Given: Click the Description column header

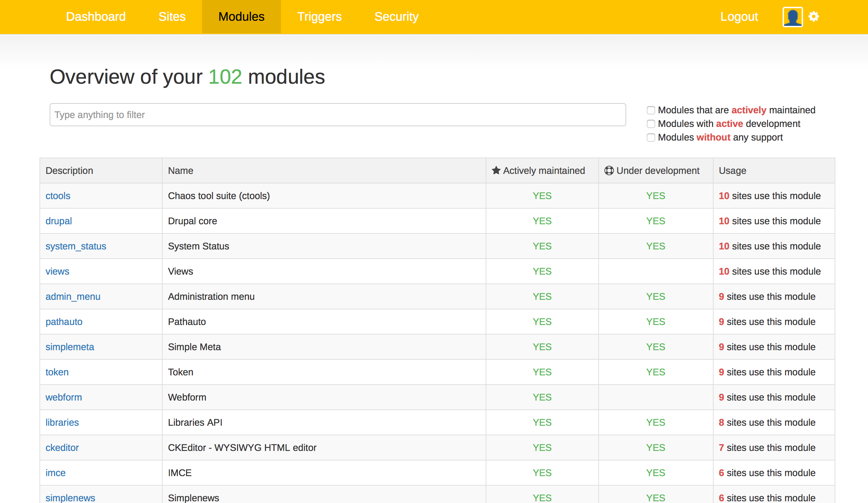Looking at the screenshot, I should (69, 171).
